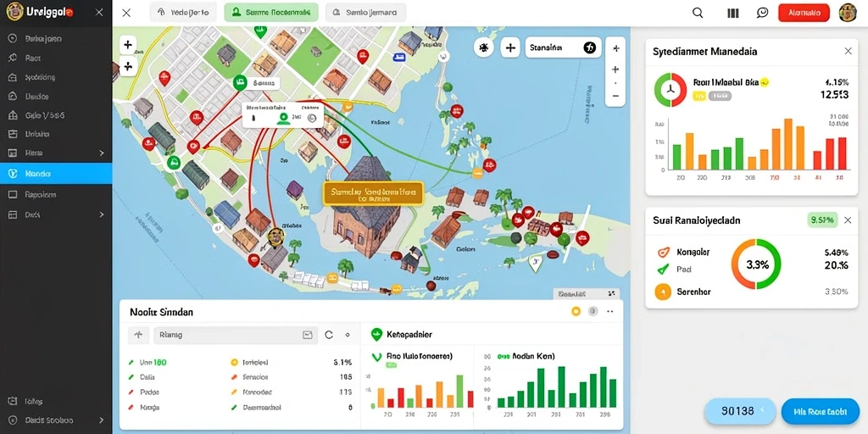Toggle the yellow pill under Raon Iidaebil Bka
868x434 pixels.
click(699, 96)
